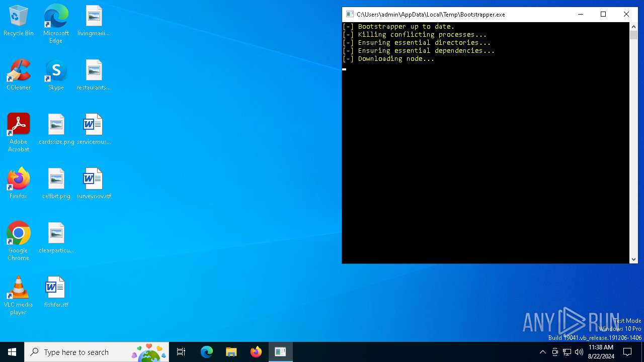
Task: Select the Adobe Acrobat shortcut
Action: click(19, 133)
